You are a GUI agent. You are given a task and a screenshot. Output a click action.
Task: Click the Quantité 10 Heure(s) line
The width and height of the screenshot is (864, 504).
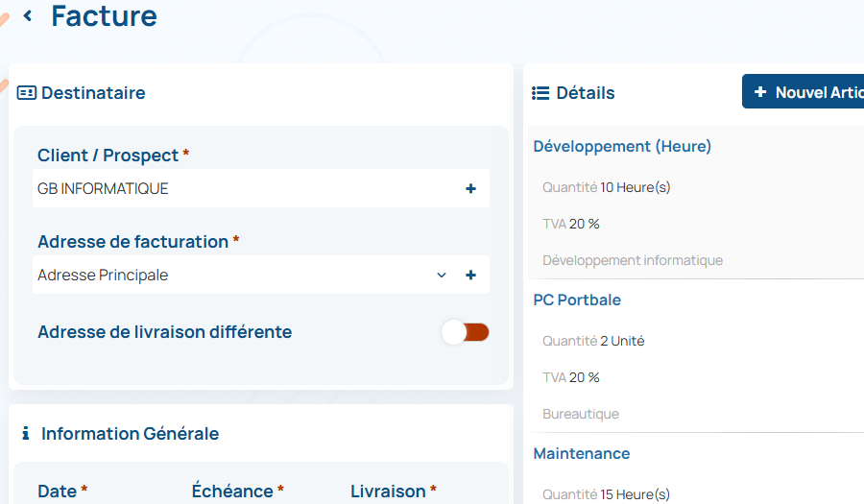coord(607,187)
